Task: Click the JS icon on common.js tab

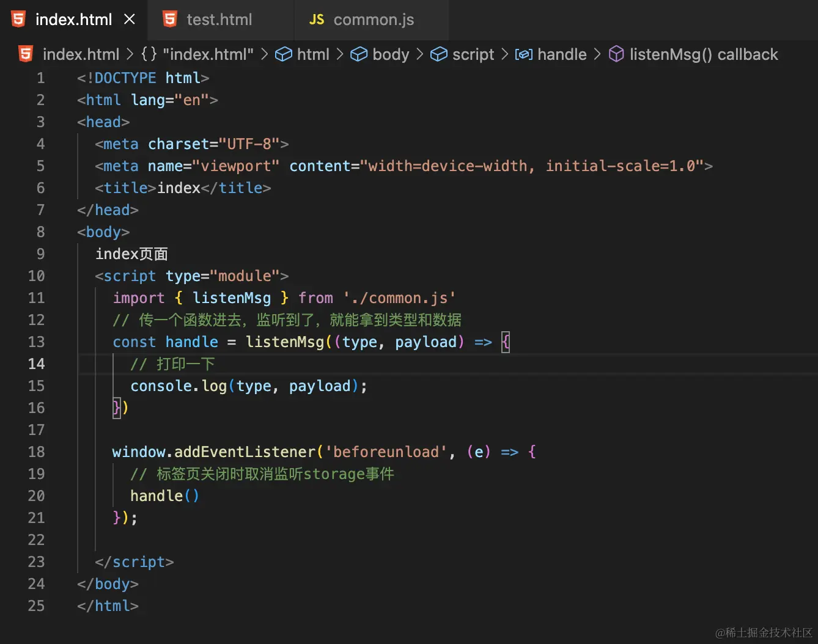Action: tap(317, 20)
